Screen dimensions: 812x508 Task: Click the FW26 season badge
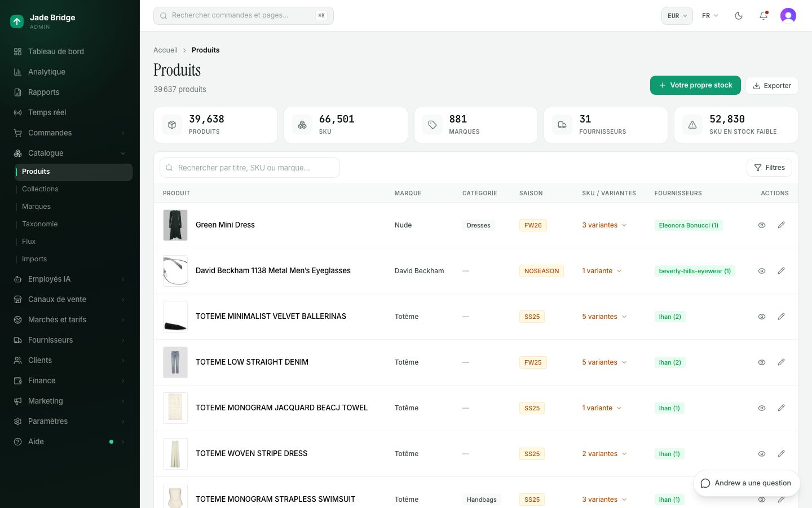tap(533, 225)
